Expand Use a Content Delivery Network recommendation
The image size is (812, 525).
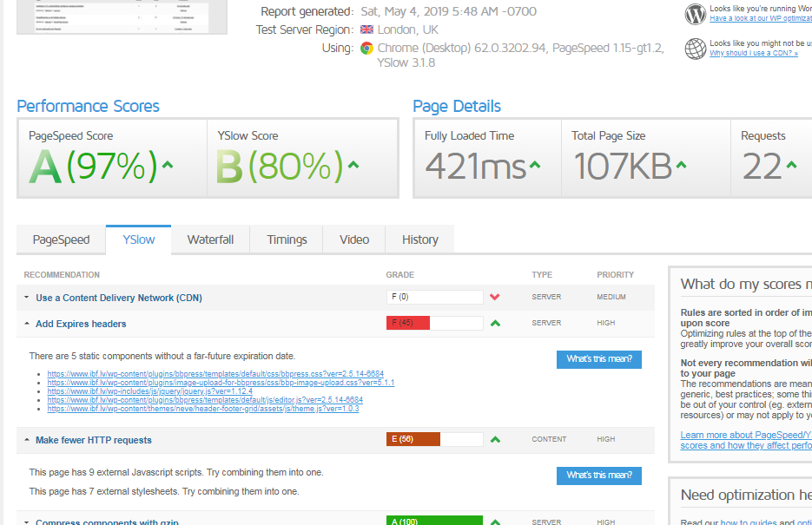[x=118, y=298]
